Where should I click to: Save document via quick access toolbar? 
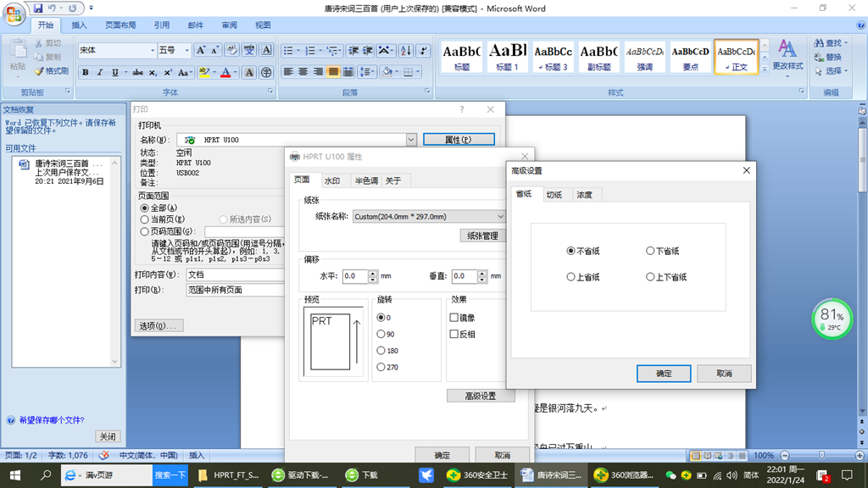tap(37, 8)
